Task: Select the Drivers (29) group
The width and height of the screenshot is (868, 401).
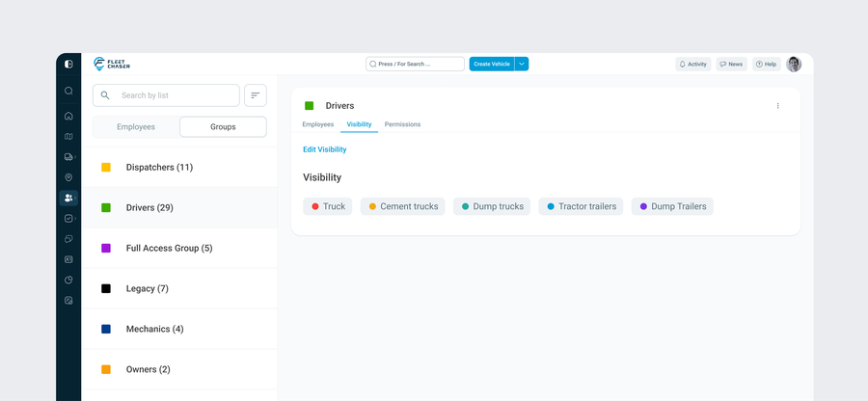Action: coord(179,207)
